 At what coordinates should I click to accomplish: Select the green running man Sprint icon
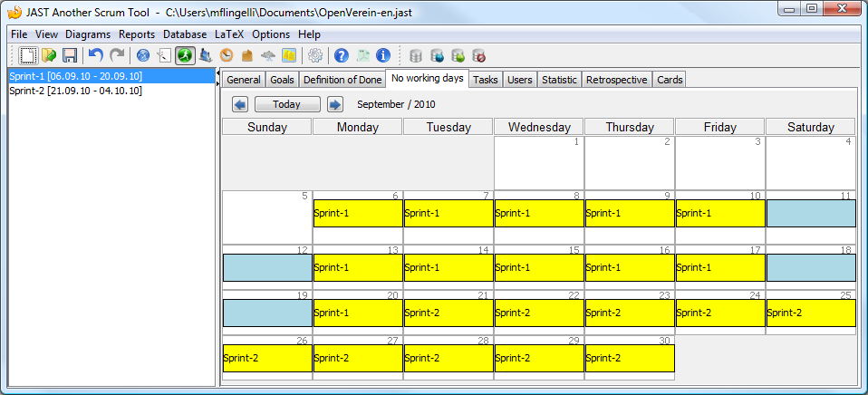[x=185, y=55]
